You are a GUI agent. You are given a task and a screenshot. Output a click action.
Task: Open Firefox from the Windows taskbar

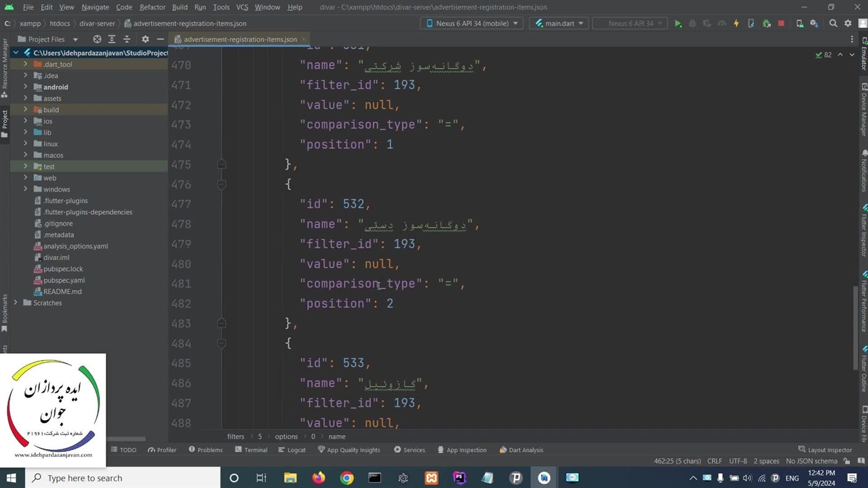[x=318, y=478]
